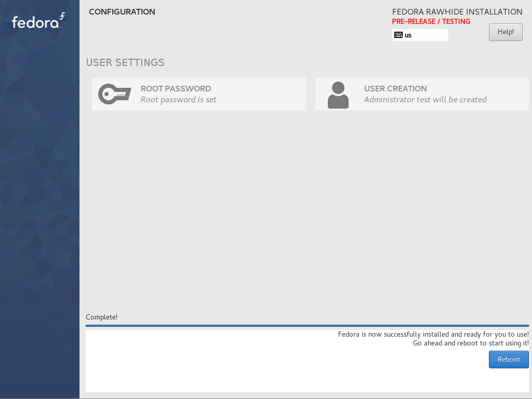
Task: Click the Fedora logo in sidebar
Action: coord(39,21)
